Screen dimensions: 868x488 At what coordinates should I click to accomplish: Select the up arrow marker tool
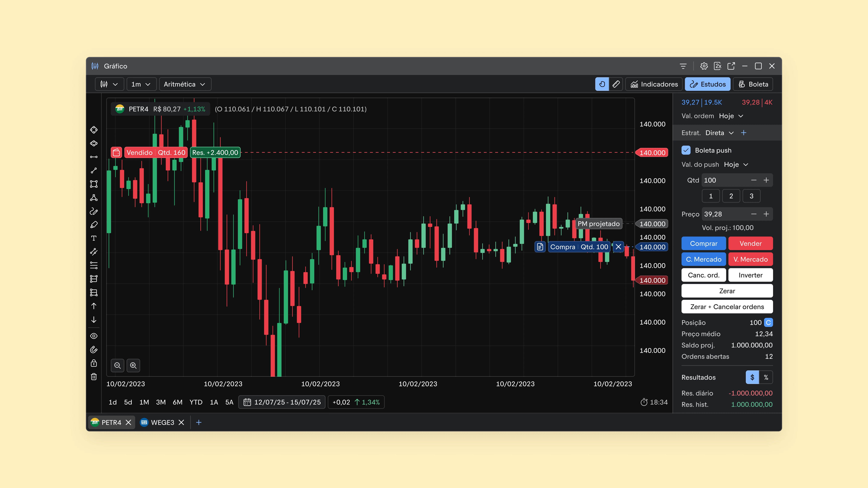coord(94,306)
